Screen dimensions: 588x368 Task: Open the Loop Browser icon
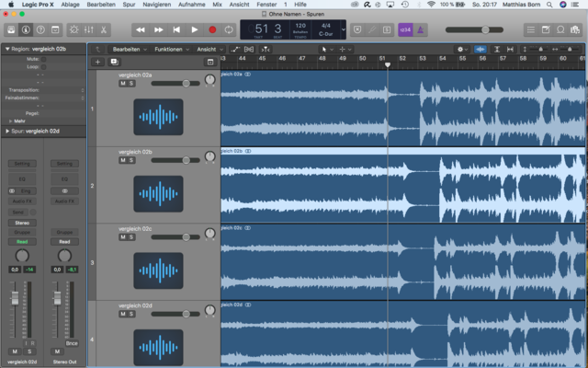coord(560,30)
